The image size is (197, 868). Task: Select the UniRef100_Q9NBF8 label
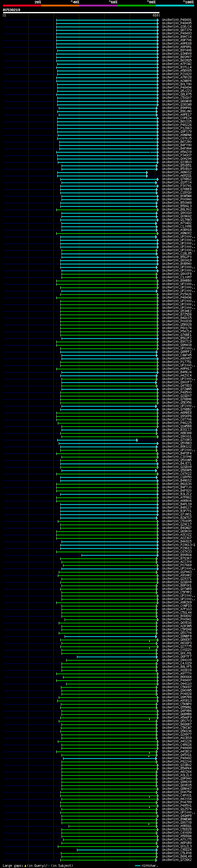(x=177, y=636)
